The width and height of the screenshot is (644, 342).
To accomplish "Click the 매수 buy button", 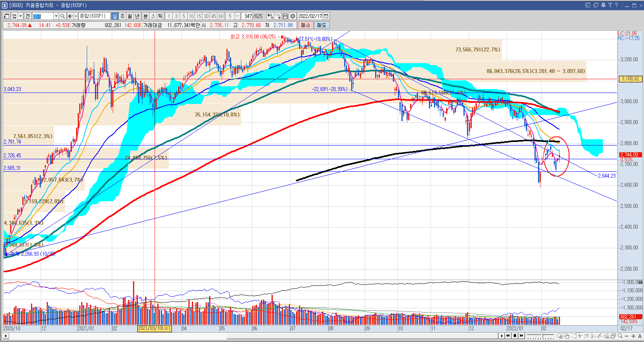I will (x=306, y=25).
